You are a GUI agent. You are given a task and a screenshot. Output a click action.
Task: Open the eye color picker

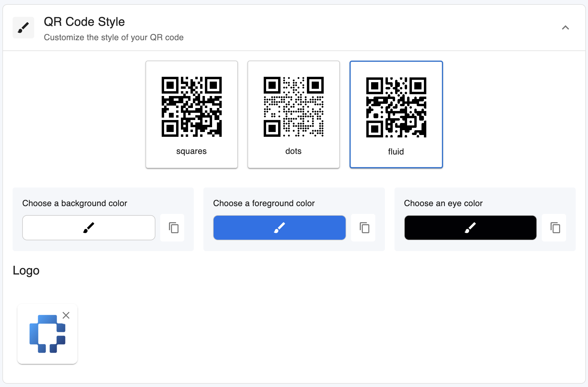coord(470,228)
